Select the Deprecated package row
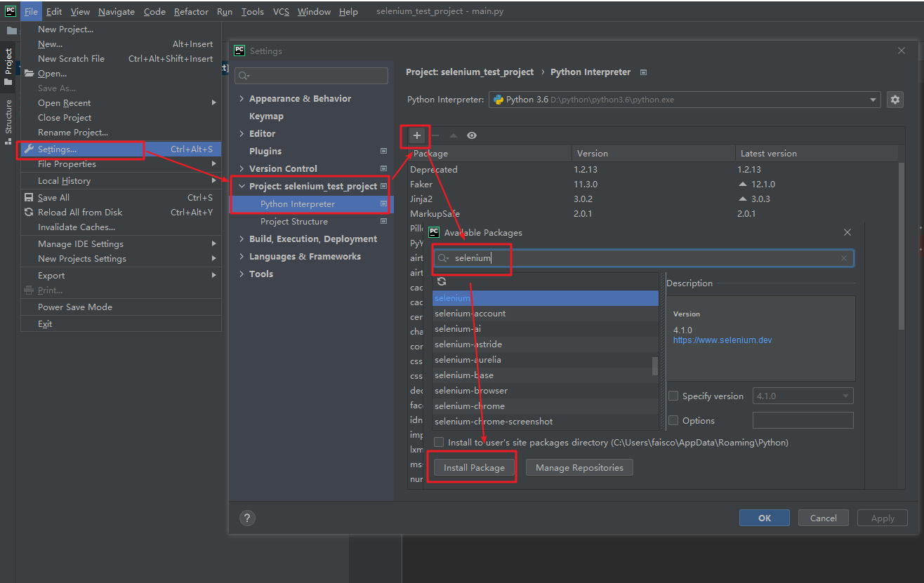 [x=653, y=169]
